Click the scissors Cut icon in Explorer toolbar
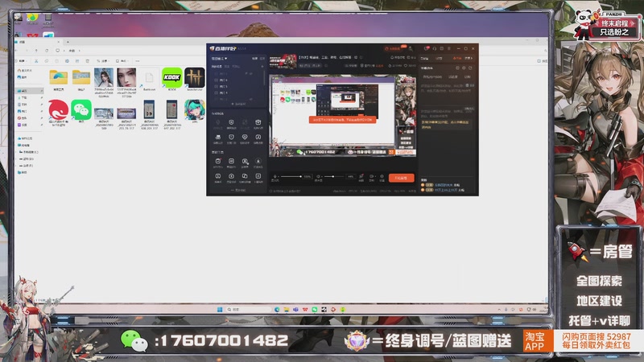Screen dimensions: 644x362 pyautogui.click(x=36, y=61)
